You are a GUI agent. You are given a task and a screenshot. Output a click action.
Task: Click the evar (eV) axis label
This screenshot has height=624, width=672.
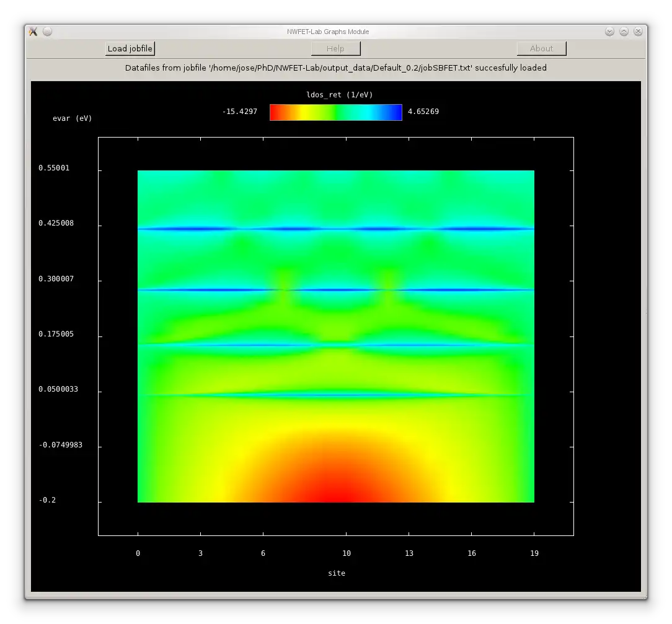pyautogui.click(x=72, y=118)
